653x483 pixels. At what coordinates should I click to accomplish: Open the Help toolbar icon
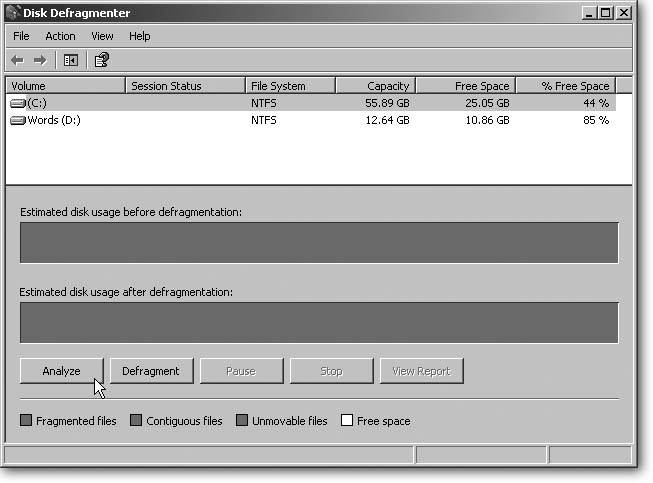coord(102,60)
